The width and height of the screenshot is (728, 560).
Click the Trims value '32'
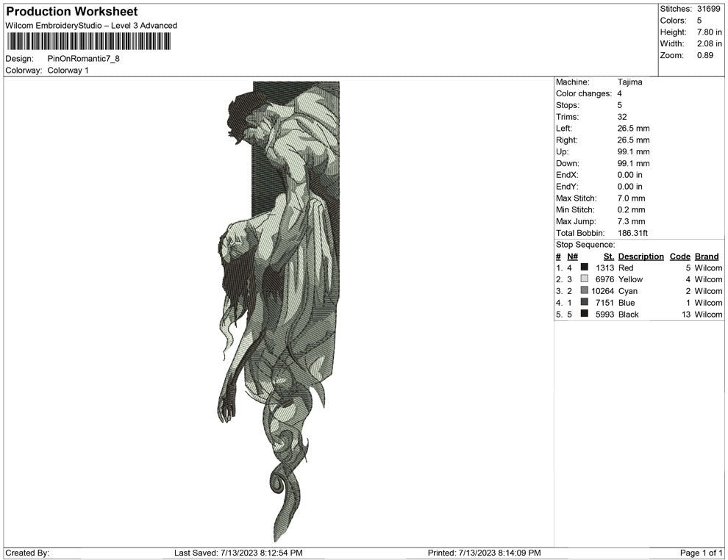point(622,117)
